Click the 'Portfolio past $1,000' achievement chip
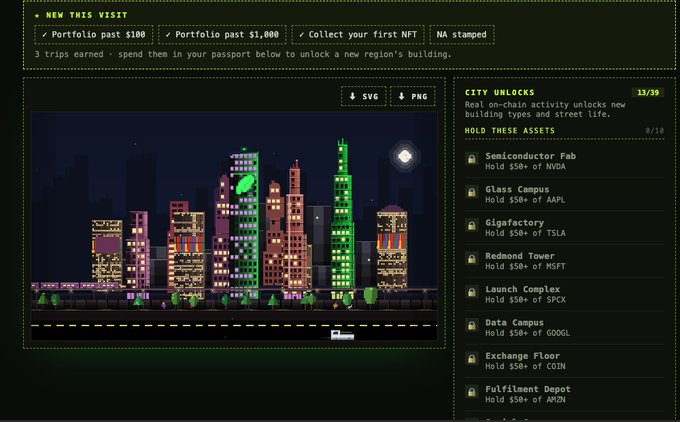Image resolution: width=680 pixels, height=422 pixels. pos(222,35)
